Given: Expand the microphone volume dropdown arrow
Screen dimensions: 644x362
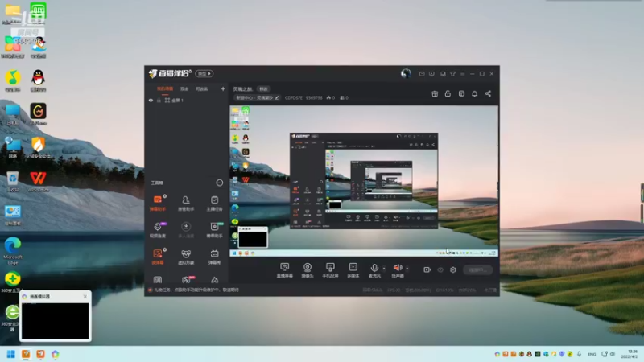Looking at the screenshot, I should (x=384, y=269).
